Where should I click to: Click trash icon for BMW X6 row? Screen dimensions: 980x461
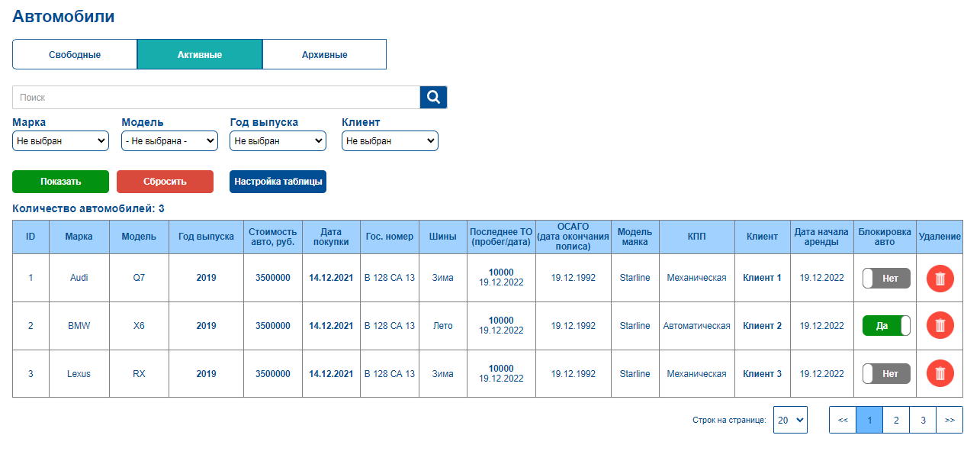pyautogui.click(x=940, y=326)
